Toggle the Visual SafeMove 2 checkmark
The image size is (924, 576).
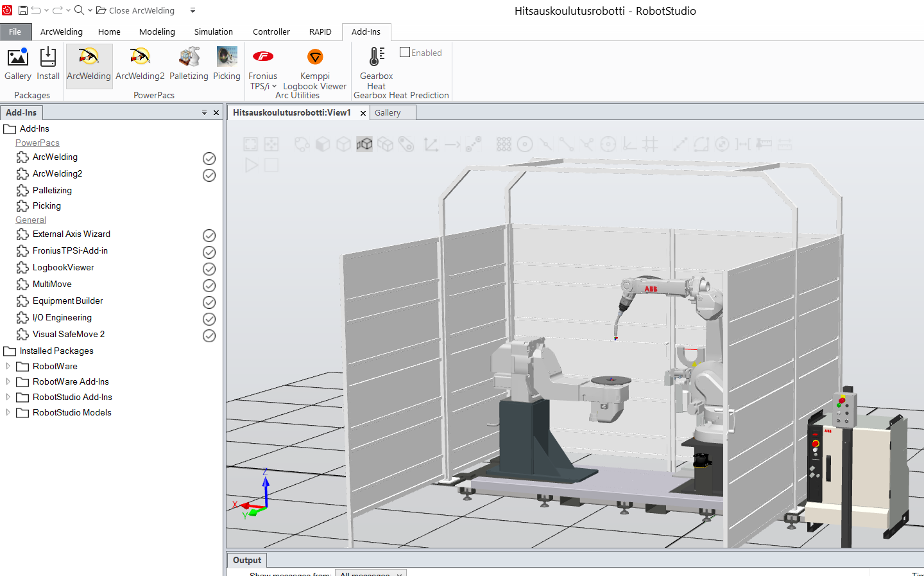209,335
